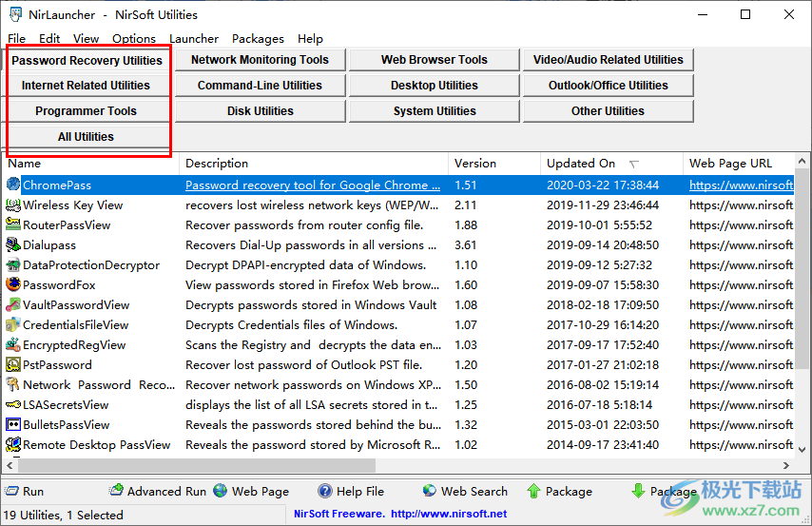The width and height of the screenshot is (812, 526).
Task: Click the vertical scrollbar up arrow
Action: pos(802,161)
